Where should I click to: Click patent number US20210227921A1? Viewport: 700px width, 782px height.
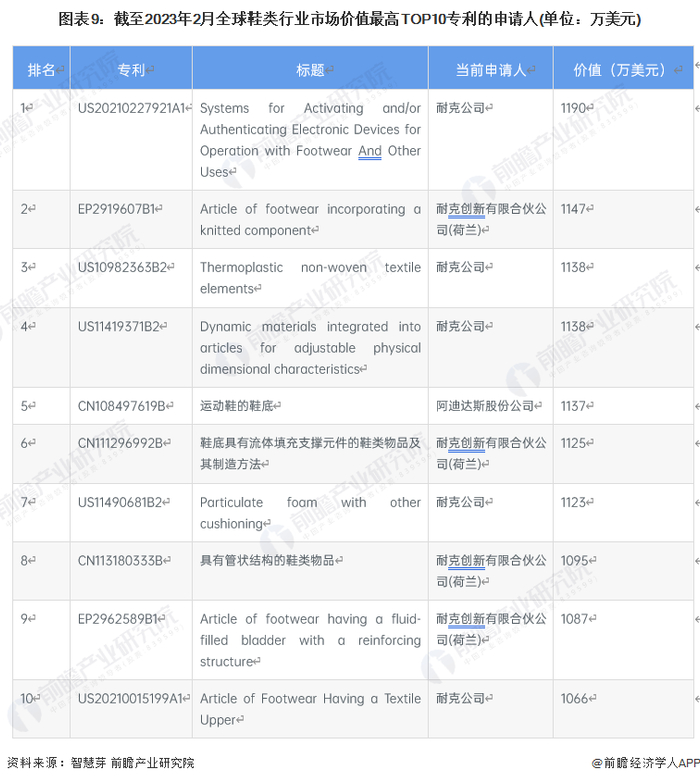131,108
